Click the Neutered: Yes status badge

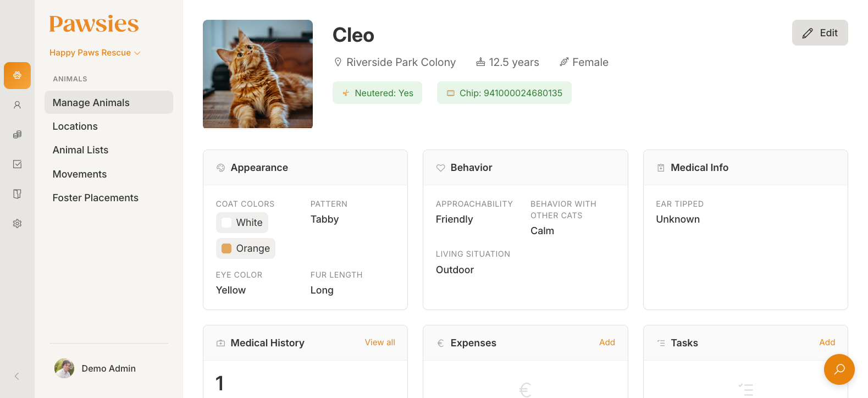(x=378, y=92)
